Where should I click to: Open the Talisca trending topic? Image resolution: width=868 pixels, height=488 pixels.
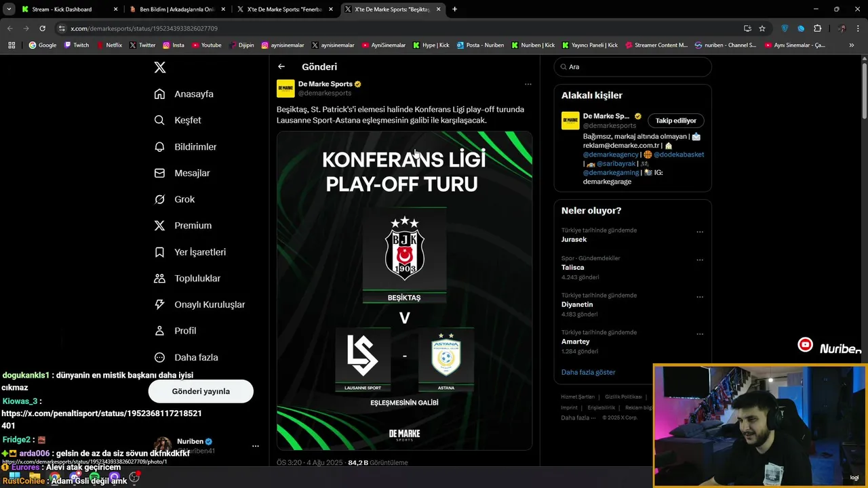pos(572,267)
